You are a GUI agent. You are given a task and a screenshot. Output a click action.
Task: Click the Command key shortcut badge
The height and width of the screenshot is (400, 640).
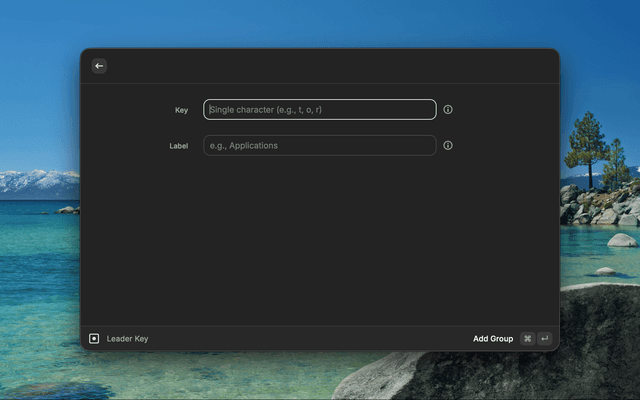pyautogui.click(x=527, y=339)
